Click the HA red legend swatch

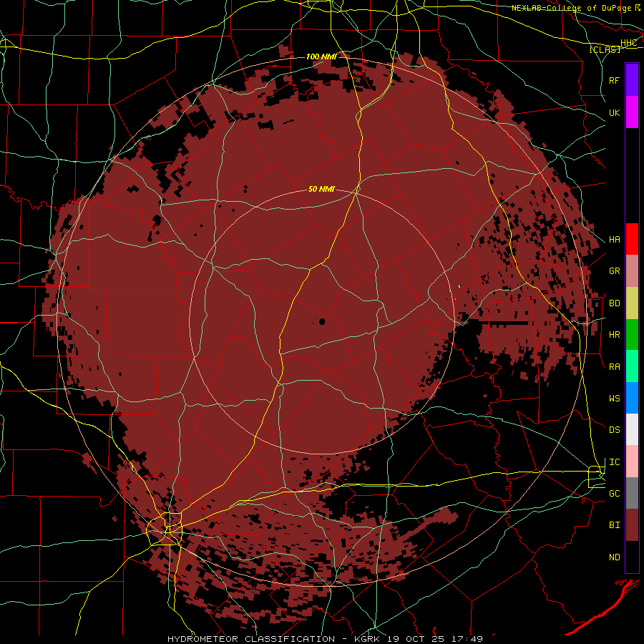point(632,239)
